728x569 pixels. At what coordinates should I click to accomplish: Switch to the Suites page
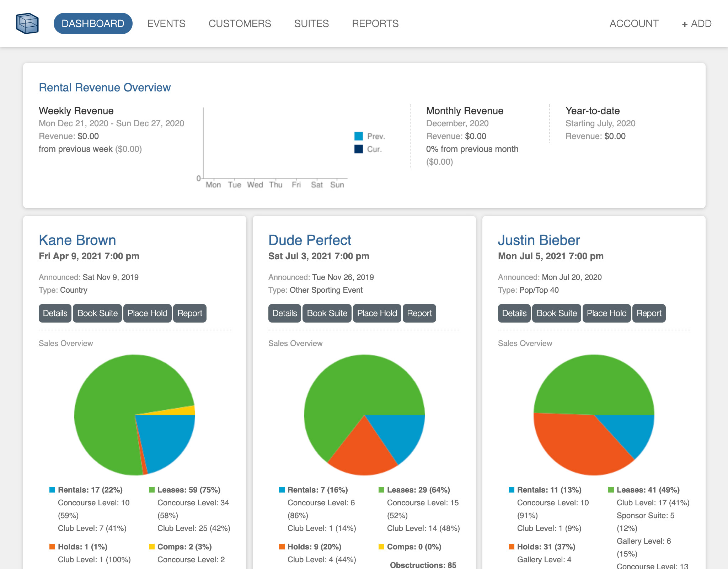(312, 23)
